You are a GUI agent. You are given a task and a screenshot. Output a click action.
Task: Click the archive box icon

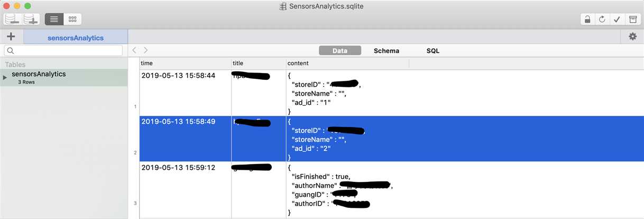(632, 19)
